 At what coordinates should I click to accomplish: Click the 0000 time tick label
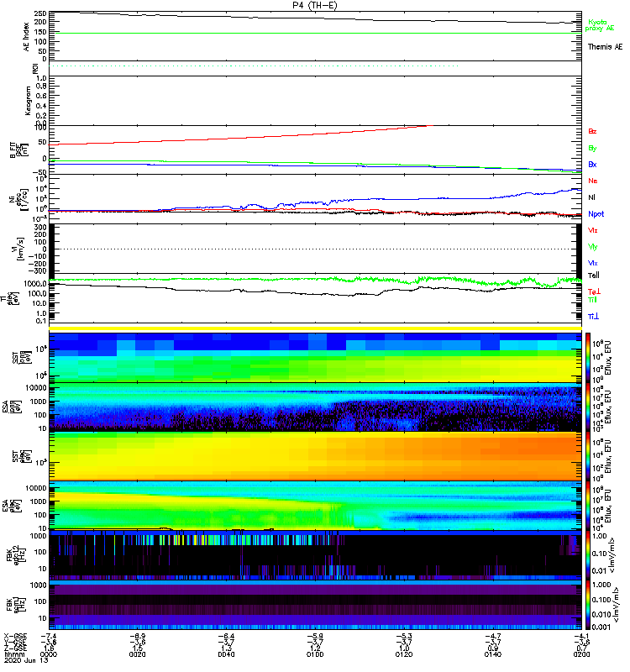point(49,654)
